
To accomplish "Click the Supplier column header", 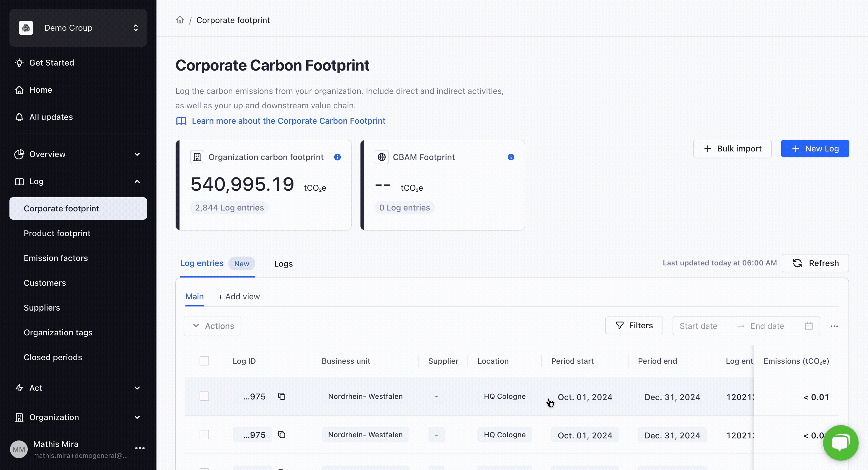I will 443,361.
